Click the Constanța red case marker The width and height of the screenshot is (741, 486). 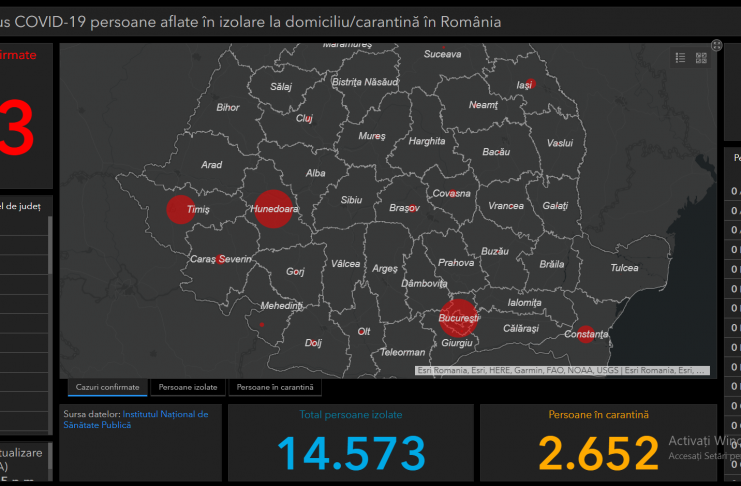pyautogui.click(x=585, y=334)
